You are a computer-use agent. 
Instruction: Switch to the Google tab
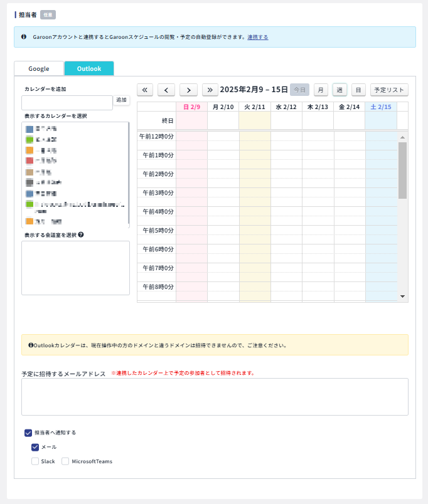(39, 68)
